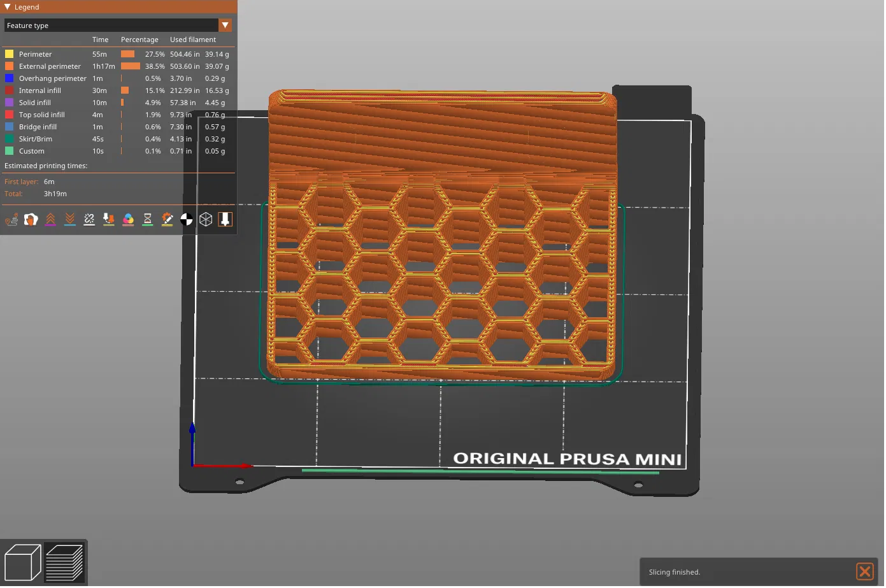This screenshot has height=588, width=886.
Task: Click the Slicing finished message text
Action: (675, 572)
